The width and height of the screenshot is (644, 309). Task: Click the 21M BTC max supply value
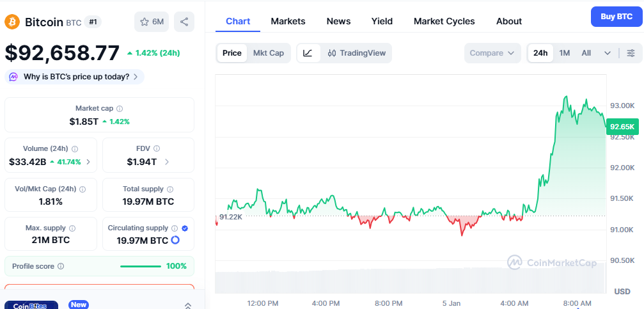(x=51, y=240)
